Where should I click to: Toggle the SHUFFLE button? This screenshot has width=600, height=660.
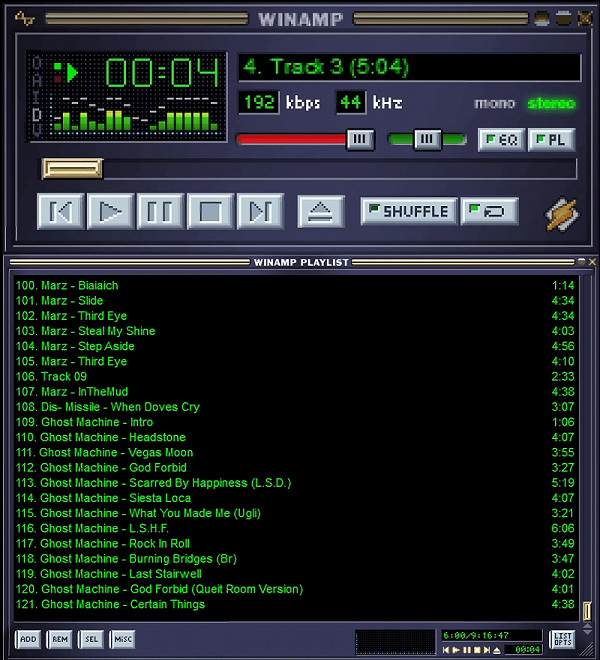click(x=409, y=210)
